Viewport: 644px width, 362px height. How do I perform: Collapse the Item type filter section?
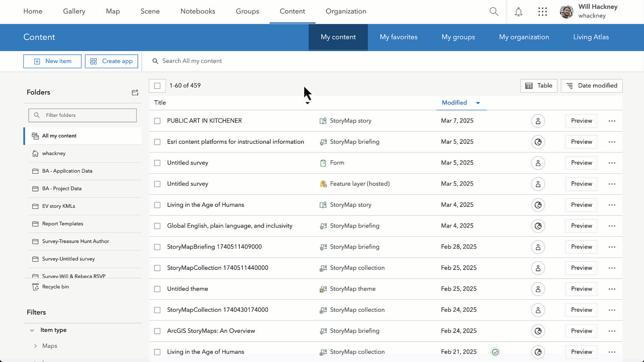pyautogui.click(x=32, y=330)
